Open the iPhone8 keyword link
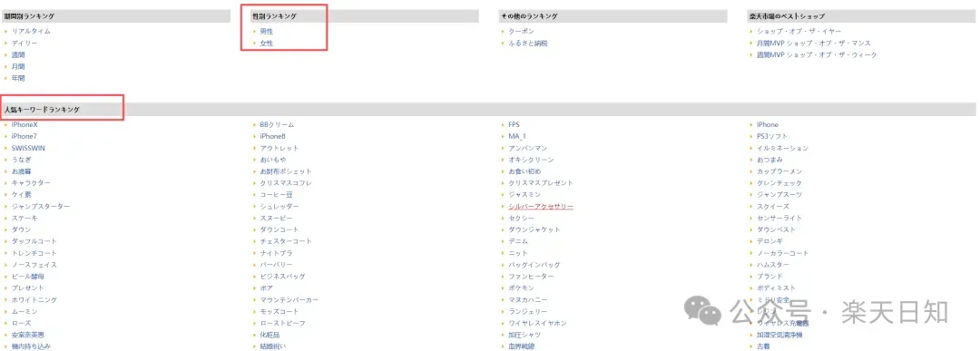 272,136
